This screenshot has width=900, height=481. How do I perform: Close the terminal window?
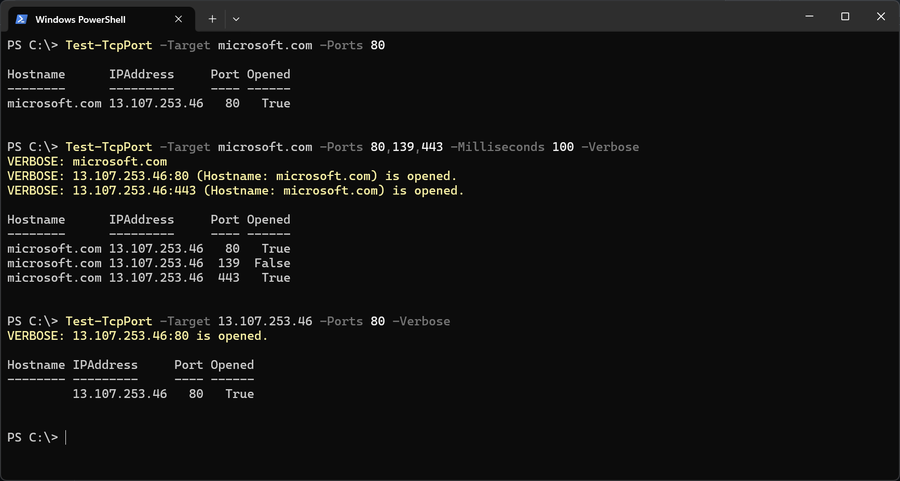coord(881,17)
